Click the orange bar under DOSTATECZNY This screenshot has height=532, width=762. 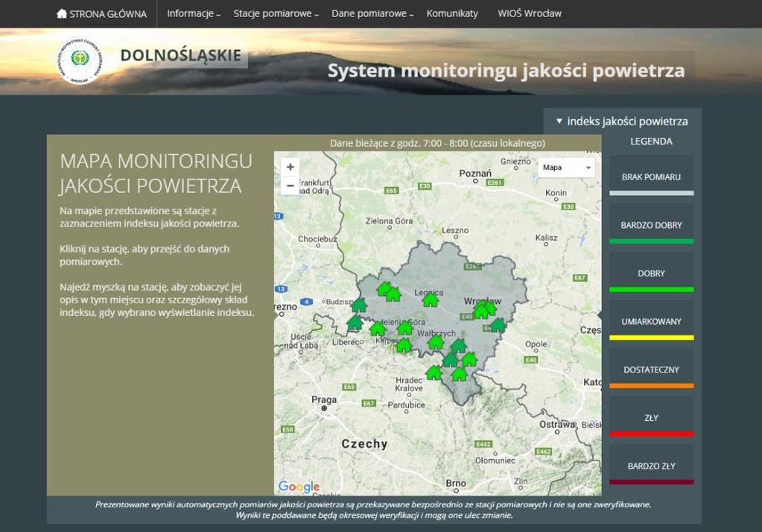(651, 386)
